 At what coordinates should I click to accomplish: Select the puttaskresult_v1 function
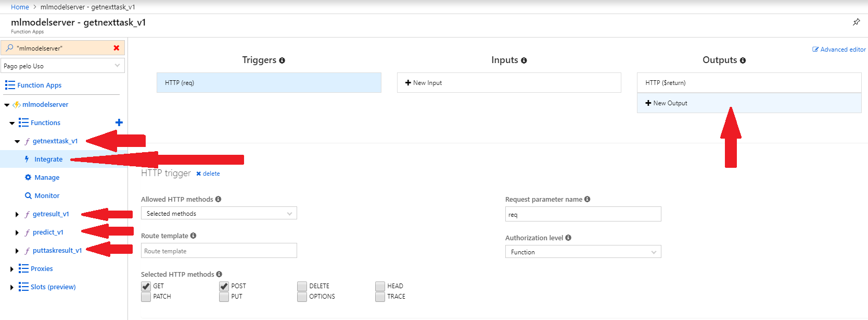57,250
